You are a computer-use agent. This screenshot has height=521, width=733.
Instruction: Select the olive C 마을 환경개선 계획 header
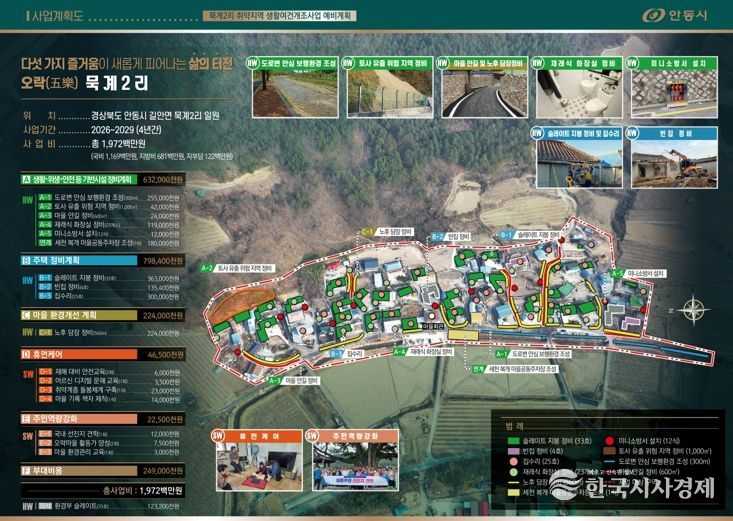pyautogui.click(x=79, y=315)
